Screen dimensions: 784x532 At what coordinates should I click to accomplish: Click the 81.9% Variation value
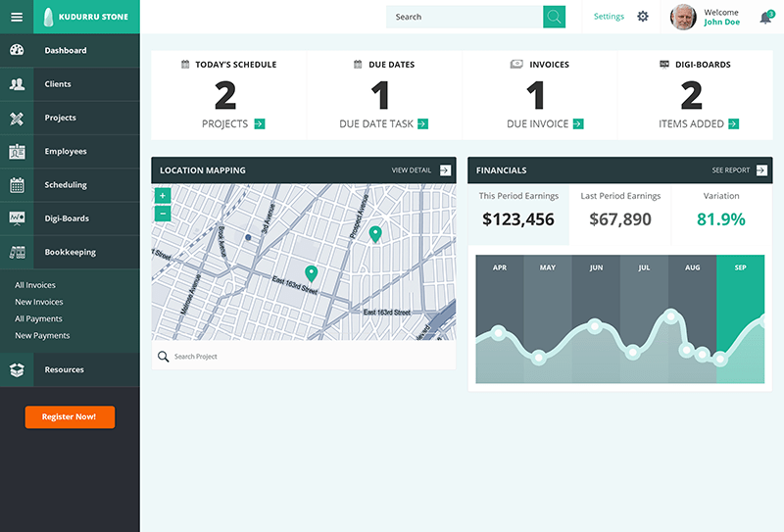[x=721, y=219]
